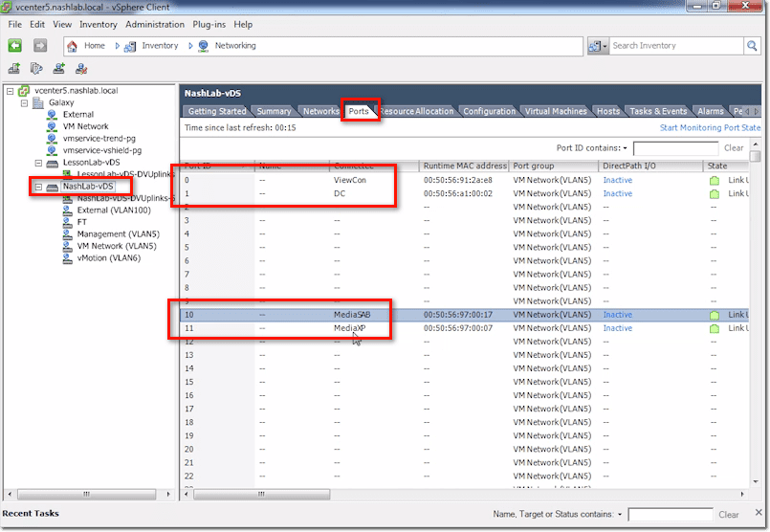Screen dimensions: 770x532
Task: Switch to the Tasks & Events tab
Action: (658, 112)
